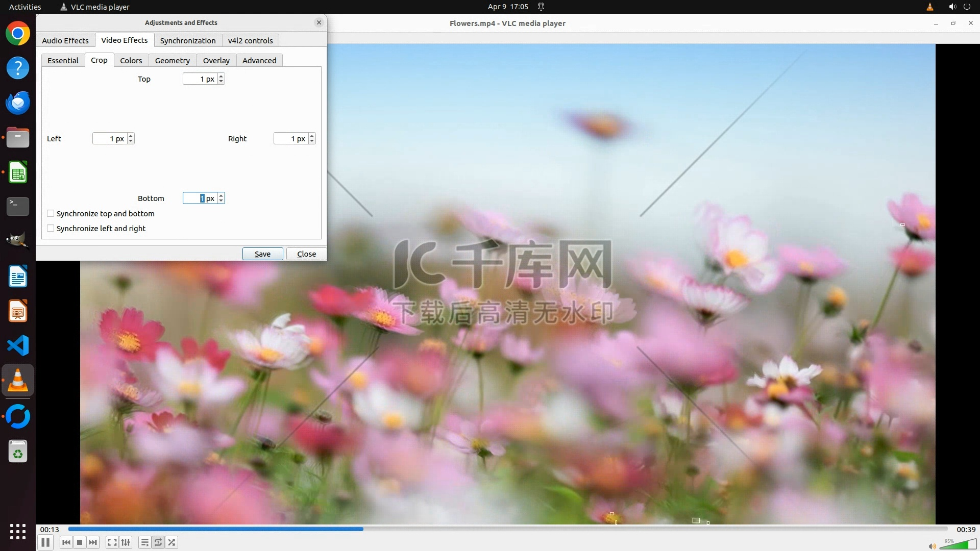Image resolution: width=980 pixels, height=551 pixels.
Task: Click the previous media button
Action: [x=66, y=542]
